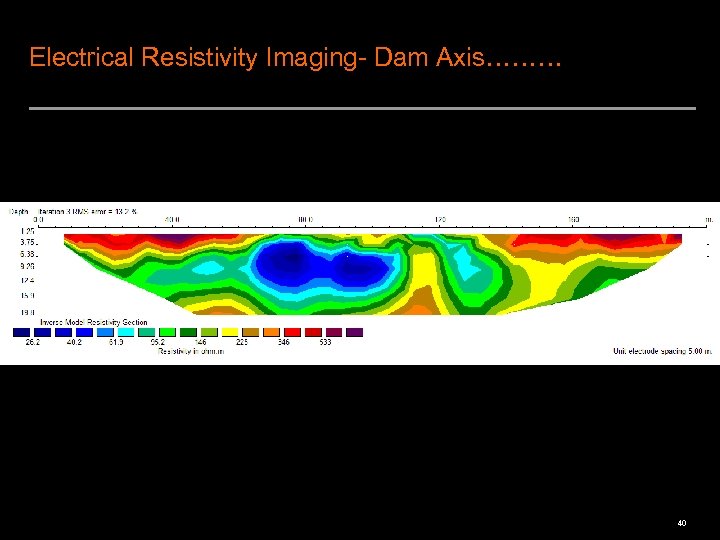This screenshot has width=720, height=540.
Task: Click depth label 1.25
Action: point(28,231)
